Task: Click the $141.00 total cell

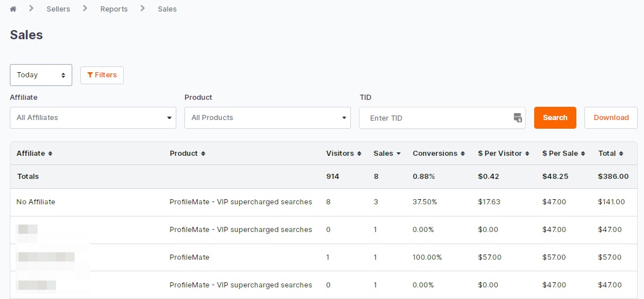Action: coord(612,202)
